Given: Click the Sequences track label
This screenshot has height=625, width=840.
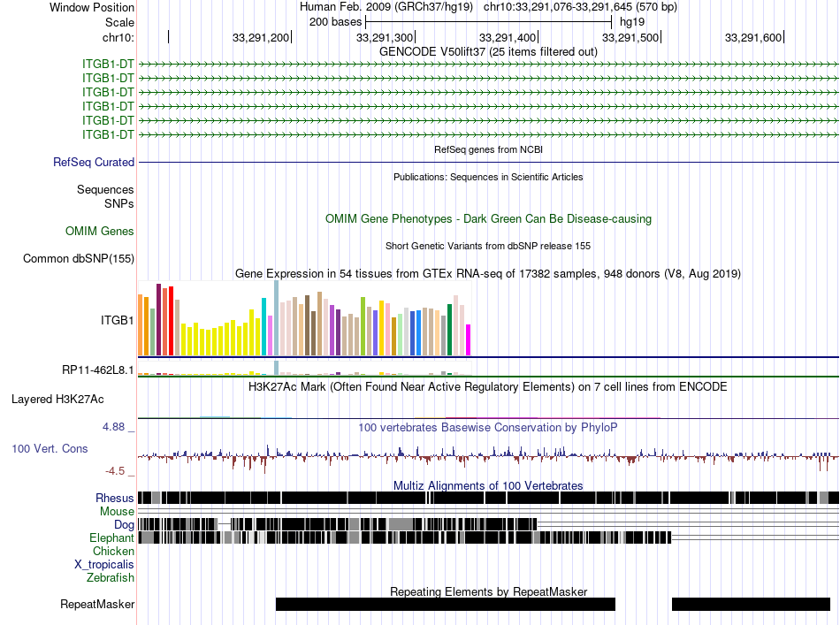Looking at the screenshot, I should click(105, 189).
